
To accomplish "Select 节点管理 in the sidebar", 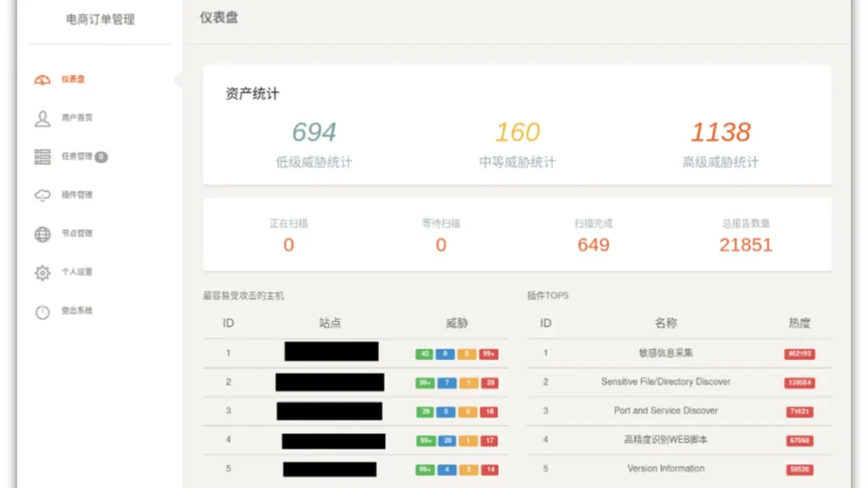I will click(x=77, y=233).
